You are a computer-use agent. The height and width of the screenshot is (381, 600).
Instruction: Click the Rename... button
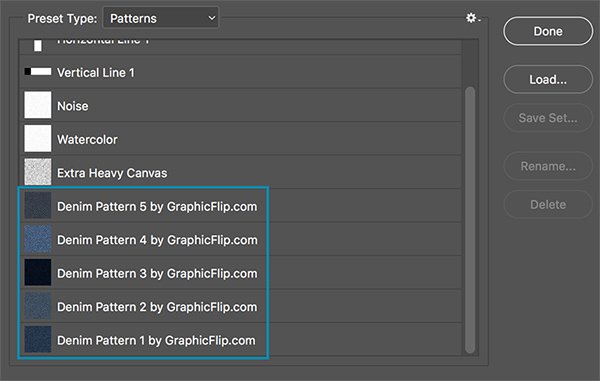tap(548, 166)
